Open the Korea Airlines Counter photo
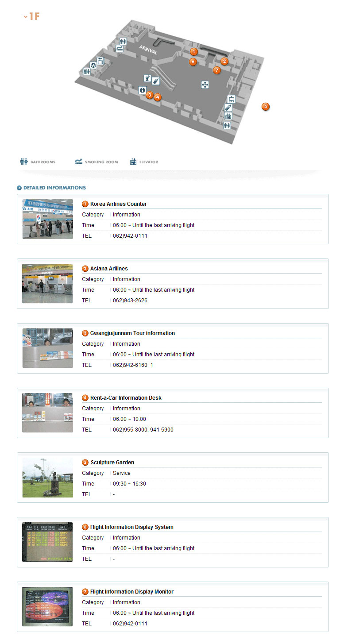363x644 pixels. tap(48, 219)
